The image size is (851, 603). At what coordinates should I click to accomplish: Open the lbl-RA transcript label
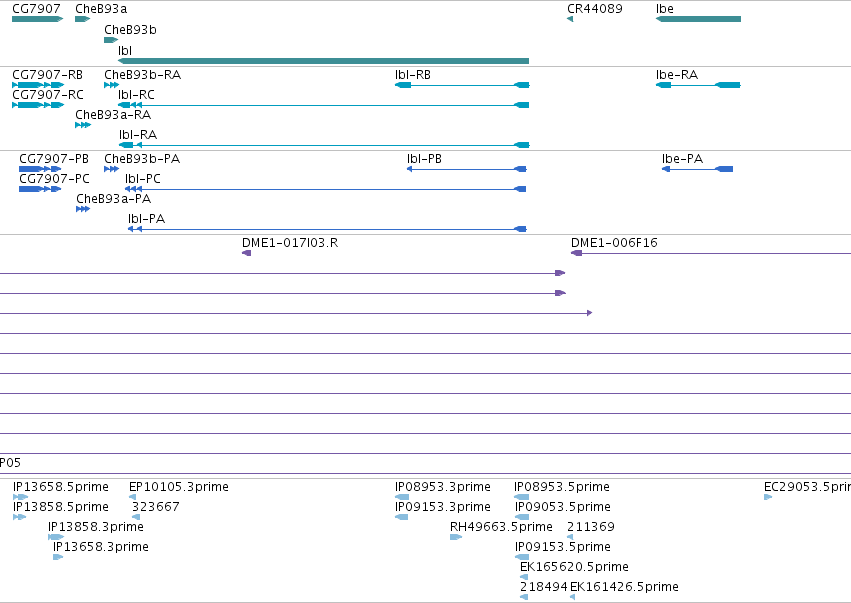(138, 135)
